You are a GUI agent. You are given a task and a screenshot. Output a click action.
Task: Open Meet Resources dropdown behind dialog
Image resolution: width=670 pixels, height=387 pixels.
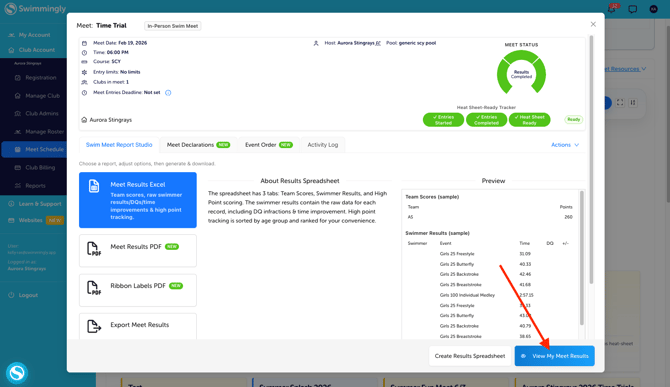tap(625, 69)
